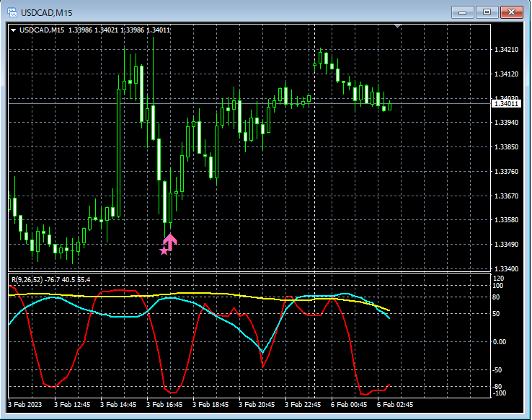532x420 pixels.
Task: Select the yellow indicator line
Action: point(216,294)
